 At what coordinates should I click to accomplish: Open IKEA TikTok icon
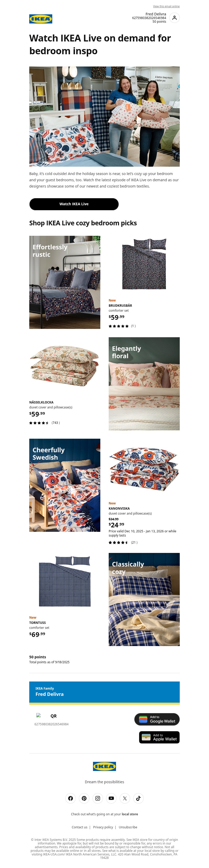(138, 798)
